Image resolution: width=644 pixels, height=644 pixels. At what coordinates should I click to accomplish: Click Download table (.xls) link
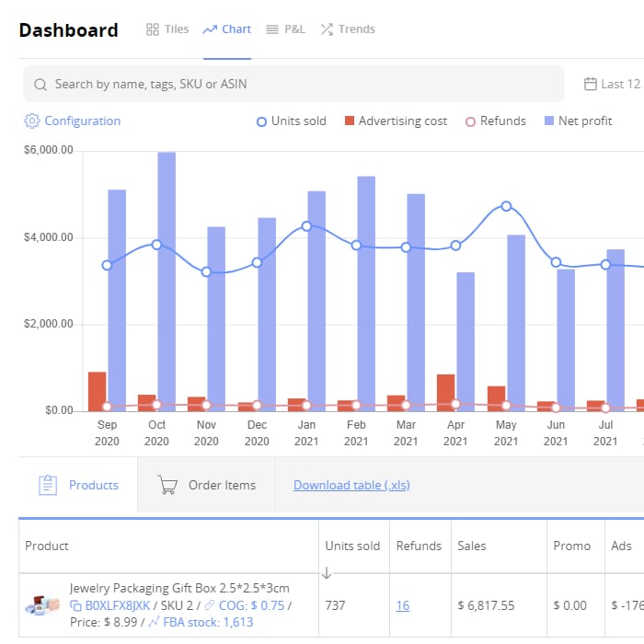tap(351, 486)
